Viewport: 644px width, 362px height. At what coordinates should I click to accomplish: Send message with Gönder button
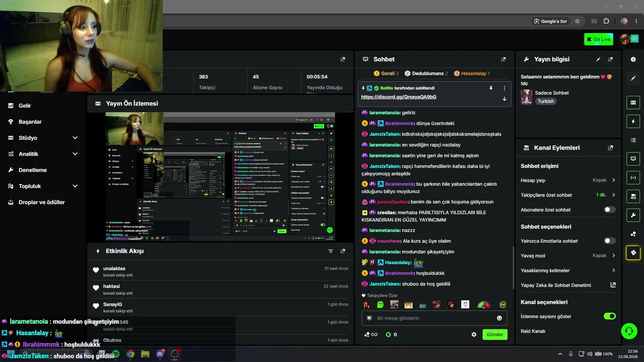[x=495, y=334]
